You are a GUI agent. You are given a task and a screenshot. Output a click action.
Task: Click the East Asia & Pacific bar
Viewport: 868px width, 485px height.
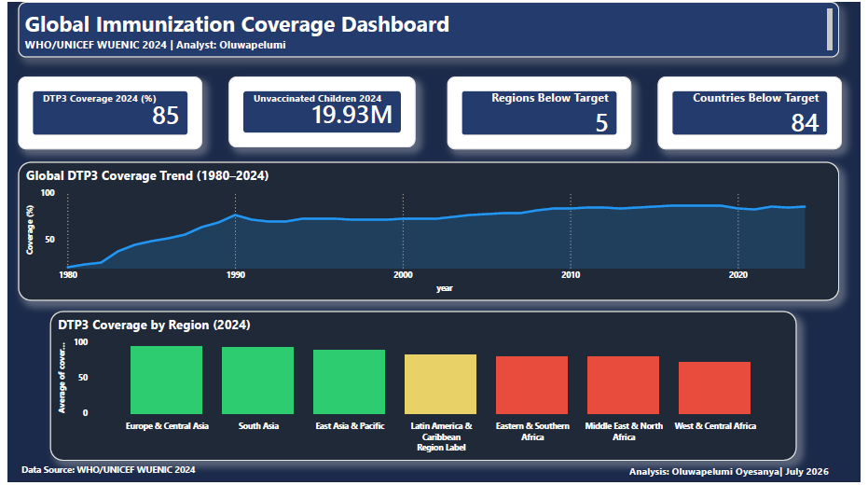(350, 382)
